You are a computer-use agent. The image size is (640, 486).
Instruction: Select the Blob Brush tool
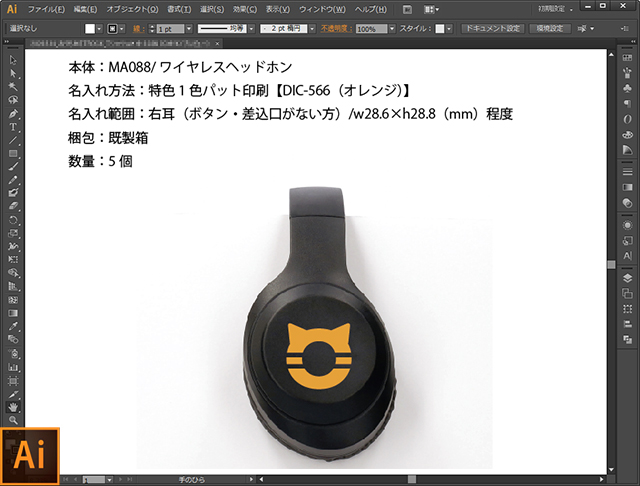tap(13, 193)
